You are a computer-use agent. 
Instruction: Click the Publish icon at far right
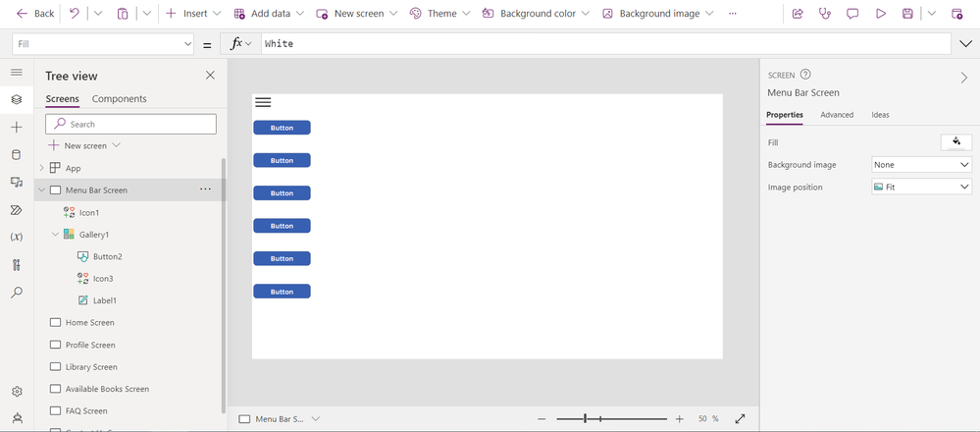956,13
